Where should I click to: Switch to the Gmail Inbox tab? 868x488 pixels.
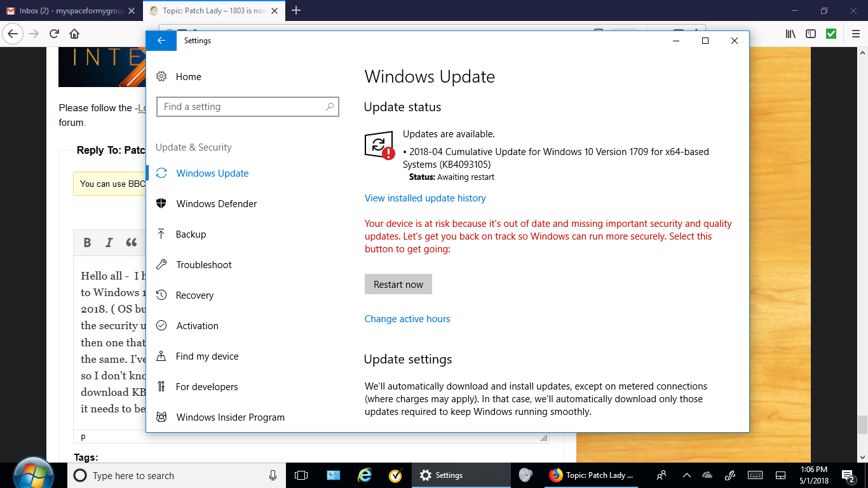coord(70,11)
